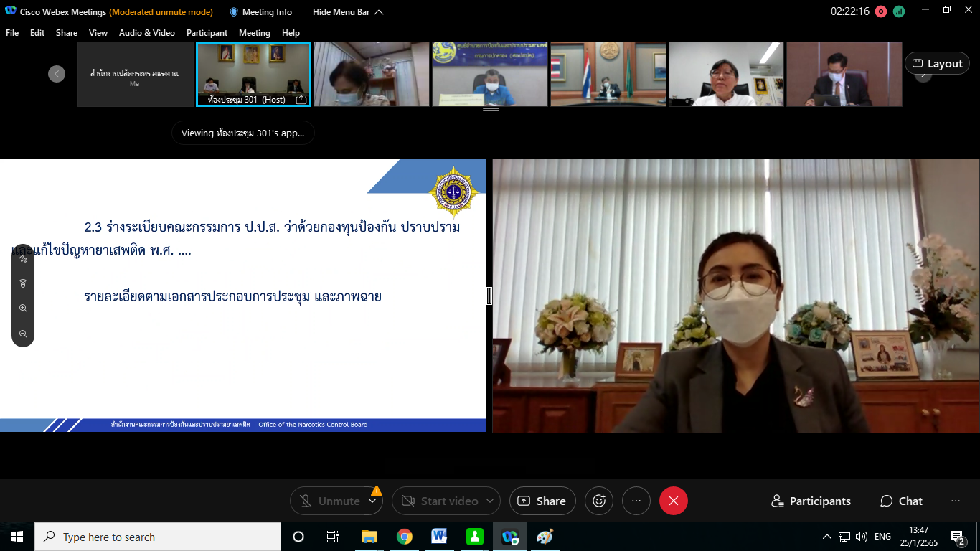Open the reactions smiley icon
980x551 pixels.
tap(599, 501)
